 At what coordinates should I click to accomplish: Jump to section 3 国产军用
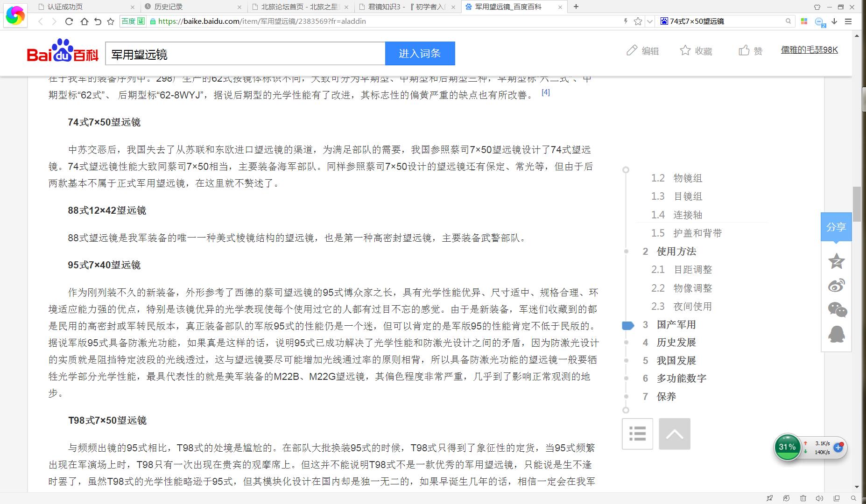(x=669, y=325)
